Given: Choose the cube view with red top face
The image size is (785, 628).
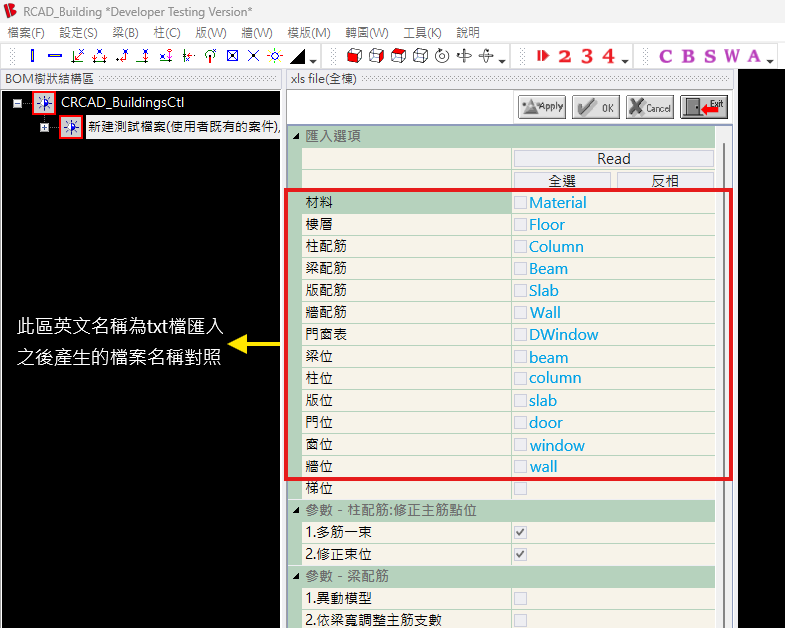Looking at the screenshot, I should tap(399, 56).
